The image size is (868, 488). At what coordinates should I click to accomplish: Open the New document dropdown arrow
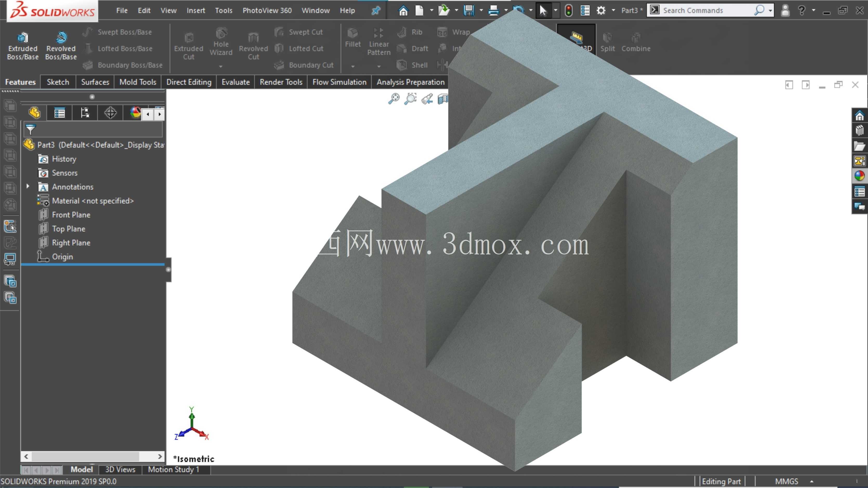tap(432, 10)
